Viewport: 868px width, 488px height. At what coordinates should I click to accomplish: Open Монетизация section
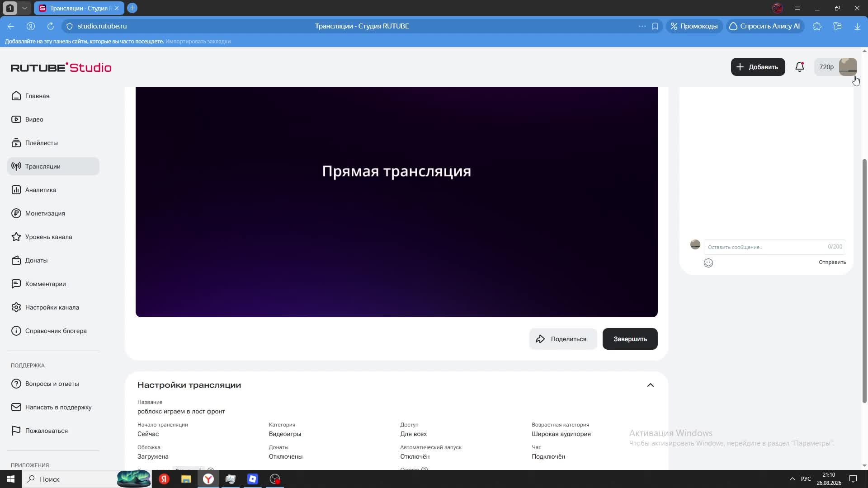click(53, 213)
